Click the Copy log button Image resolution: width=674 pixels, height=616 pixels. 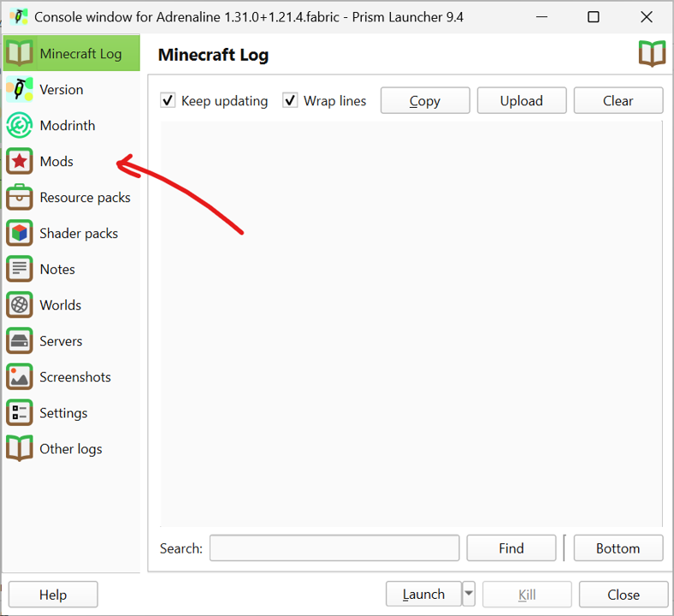tap(424, 101)
